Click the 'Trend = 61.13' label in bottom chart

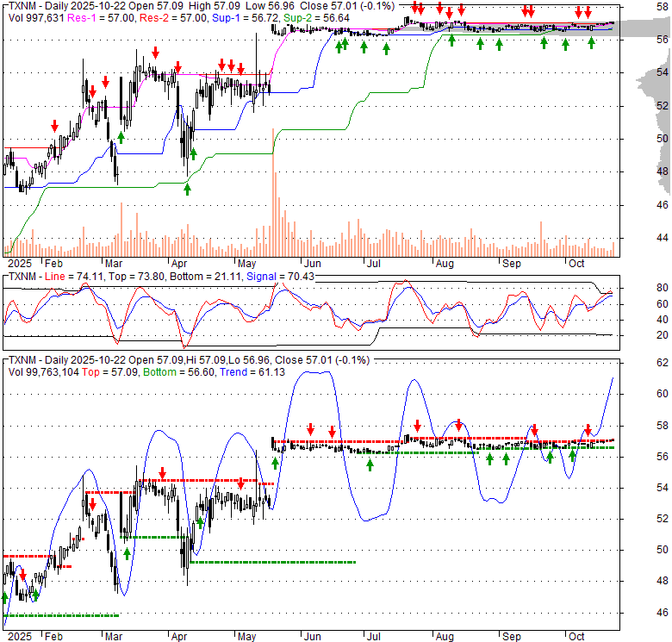(252, 372)
